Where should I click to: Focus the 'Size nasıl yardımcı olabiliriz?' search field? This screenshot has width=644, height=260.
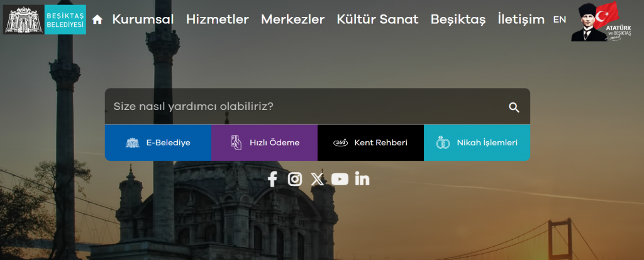click(302, 107)
